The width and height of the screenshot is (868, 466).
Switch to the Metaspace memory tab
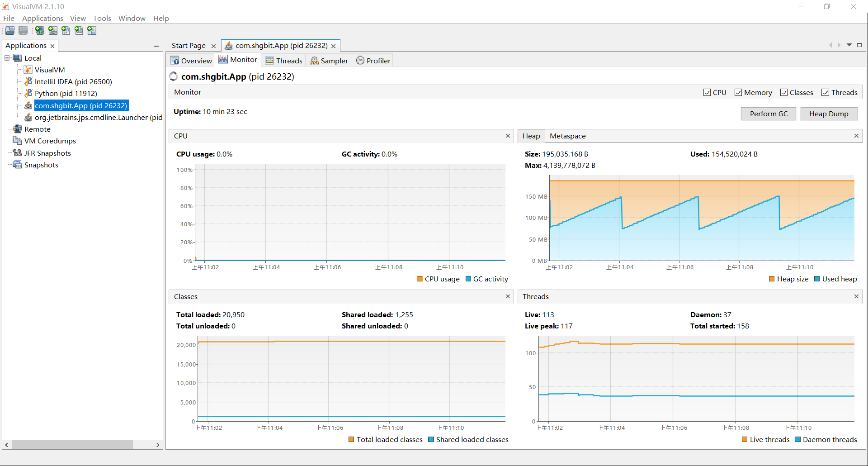coord(567,136)
